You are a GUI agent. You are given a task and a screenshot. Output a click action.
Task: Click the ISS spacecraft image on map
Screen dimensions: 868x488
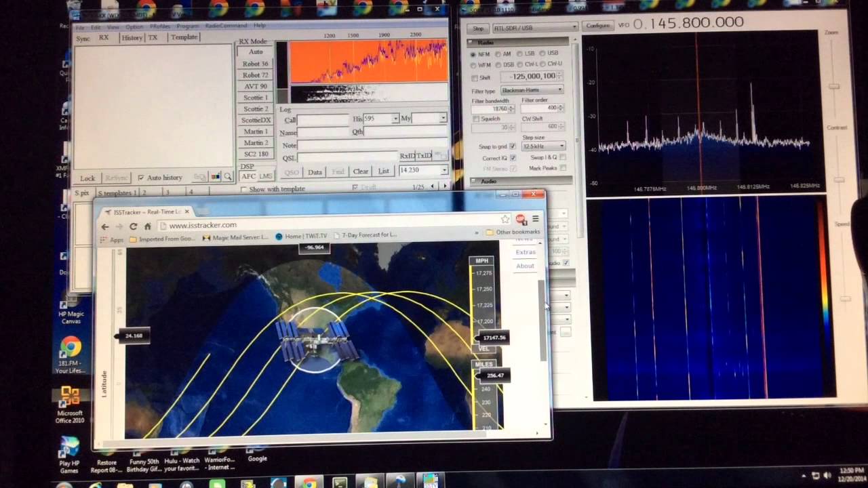(316, 340)
